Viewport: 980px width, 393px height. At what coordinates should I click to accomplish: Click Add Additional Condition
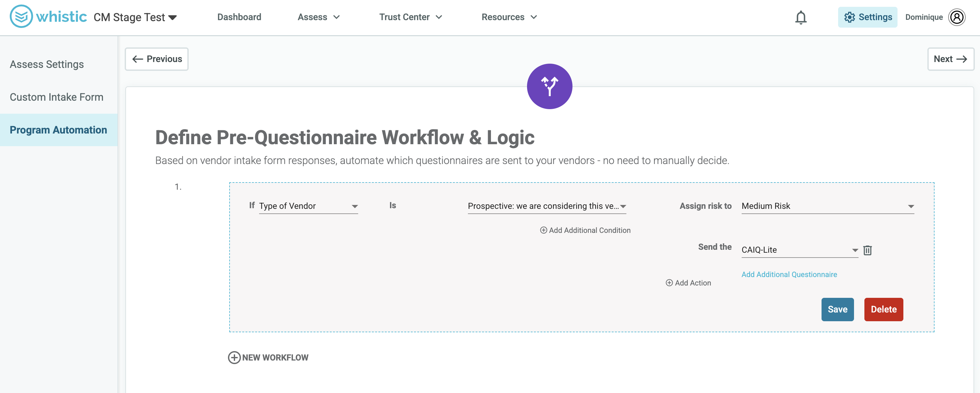point(585,230)
